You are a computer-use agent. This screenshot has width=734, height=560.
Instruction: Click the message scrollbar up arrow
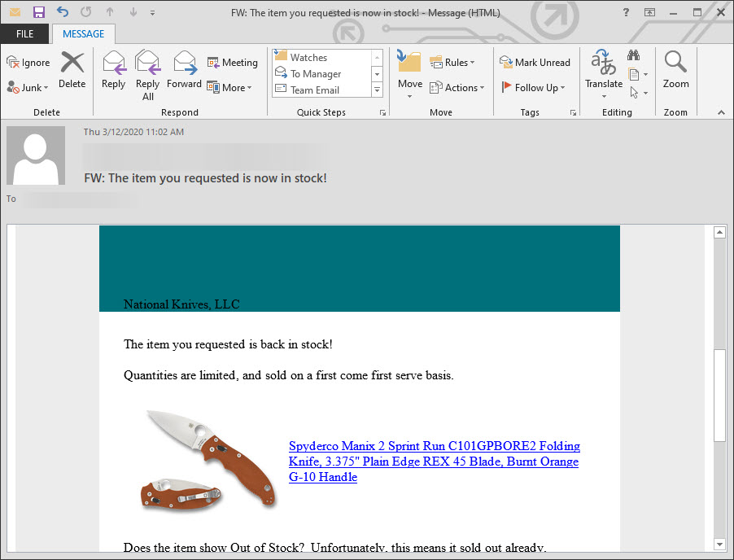[x=719, y=232]
